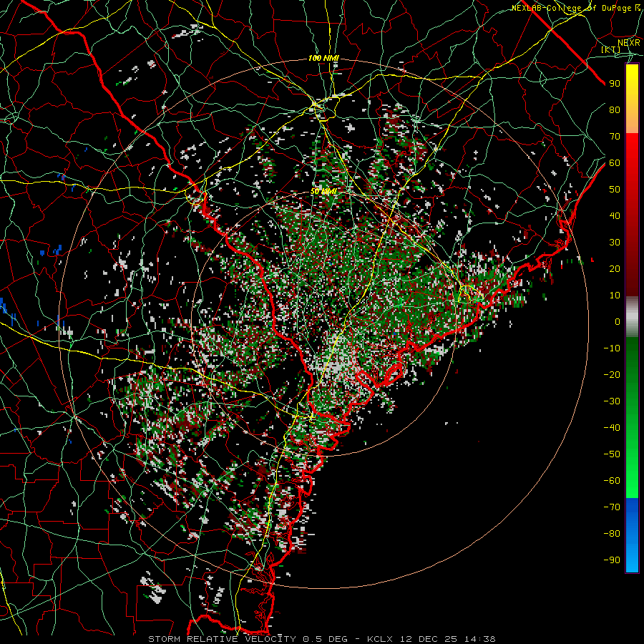Click the -10 scale value
The image size is (644, 644).
coord(612,348)
